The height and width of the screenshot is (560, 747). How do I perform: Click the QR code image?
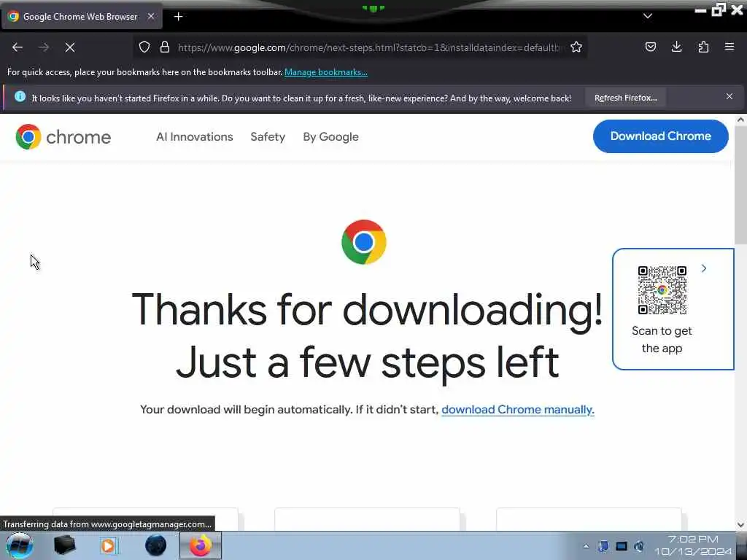pyautogui.click(x=662, y=290)
